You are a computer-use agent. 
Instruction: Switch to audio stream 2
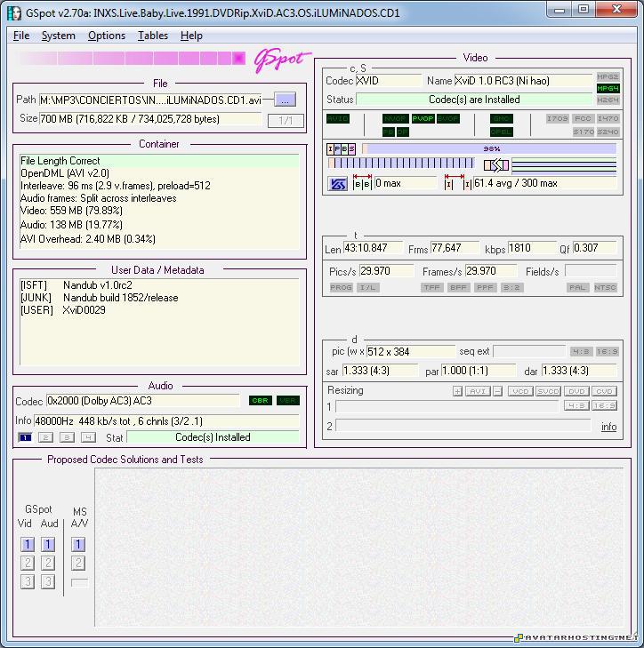coord(46,437)
